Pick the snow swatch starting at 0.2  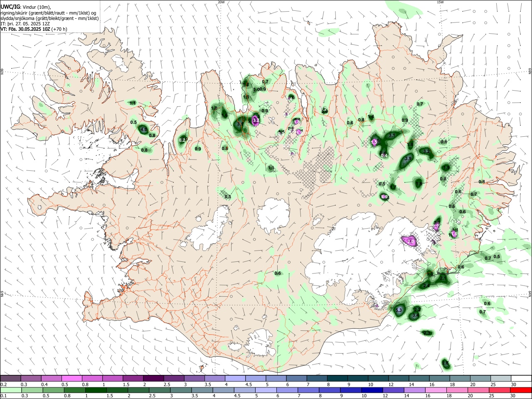(x=10, y=379)
